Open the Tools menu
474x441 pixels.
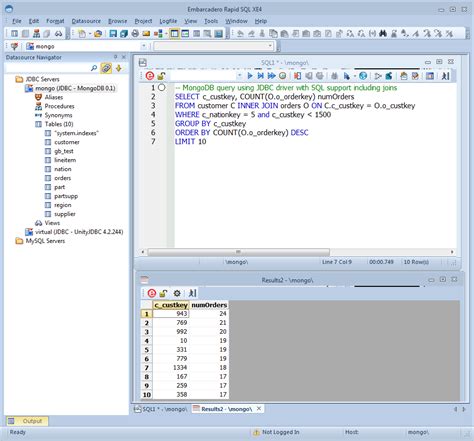click(x=211, y=21)
